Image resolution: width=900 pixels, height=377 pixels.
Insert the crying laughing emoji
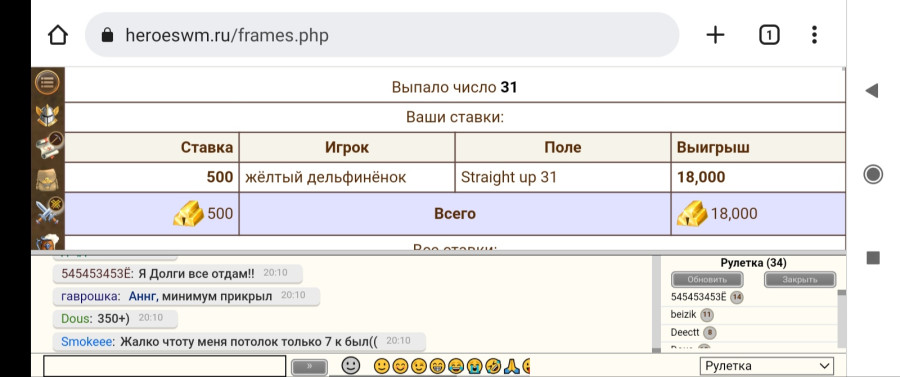455,366
